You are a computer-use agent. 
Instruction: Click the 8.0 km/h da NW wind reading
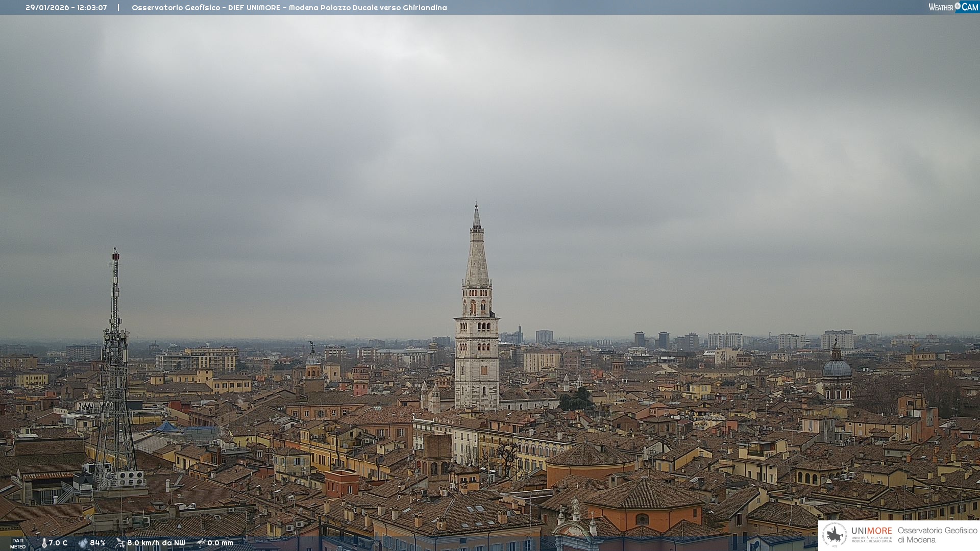pos(156,543)
